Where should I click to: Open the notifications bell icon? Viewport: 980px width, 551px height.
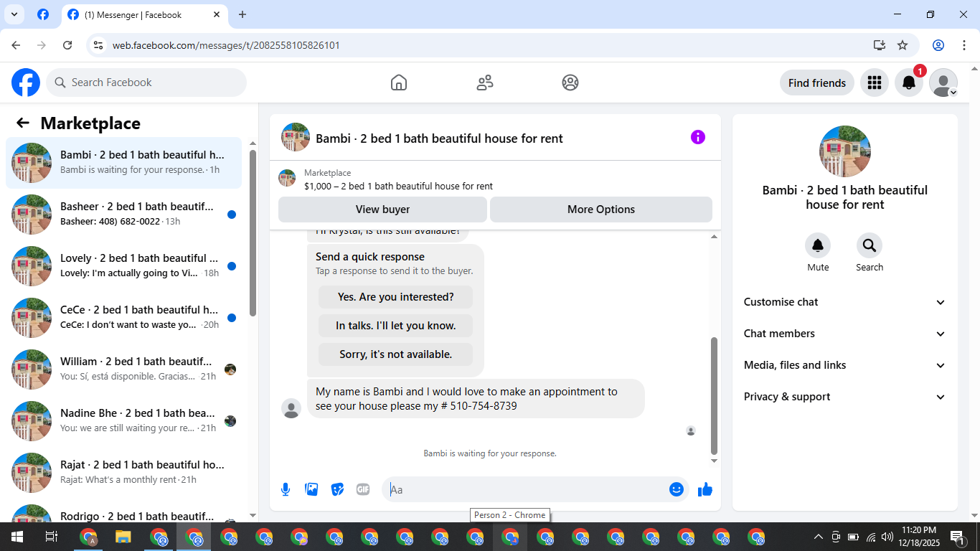click(x=909, y=83)
